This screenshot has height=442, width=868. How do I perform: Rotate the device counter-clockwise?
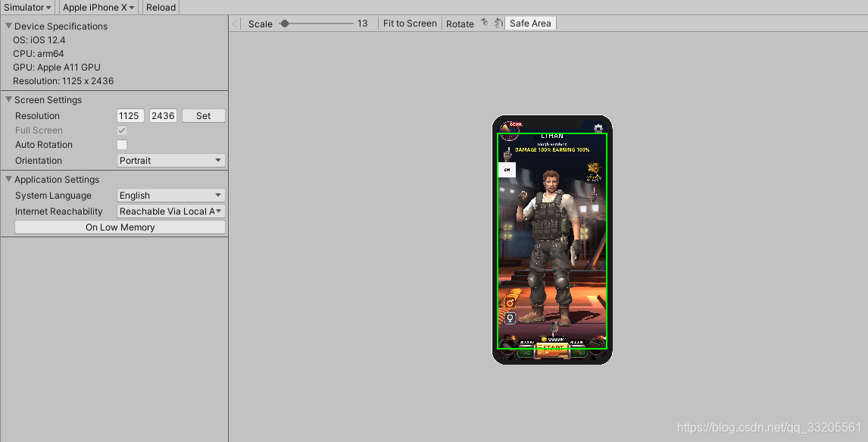498,23
